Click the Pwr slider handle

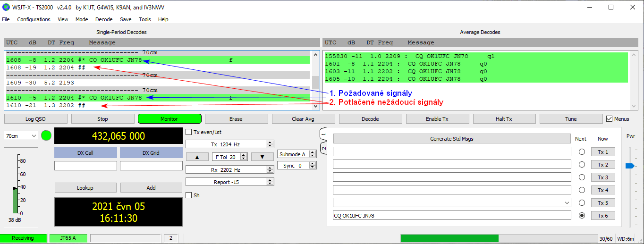coord(629,166)
